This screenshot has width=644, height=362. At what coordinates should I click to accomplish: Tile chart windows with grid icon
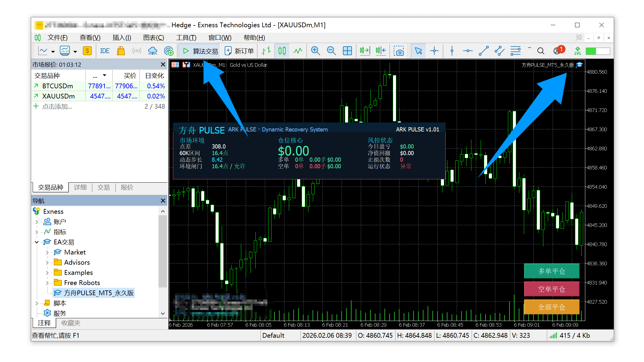click(x=347, y=51)
